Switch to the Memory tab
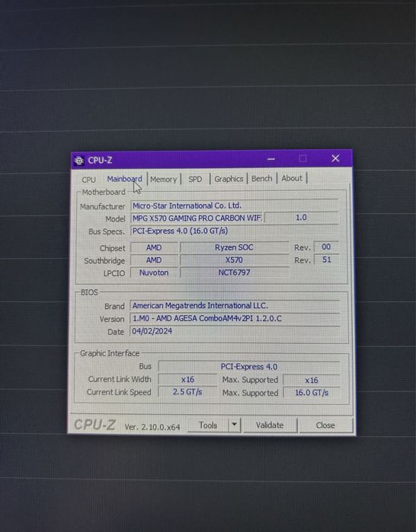The width and height of the screenshot is (416, 532). click(x=164, y=179)
